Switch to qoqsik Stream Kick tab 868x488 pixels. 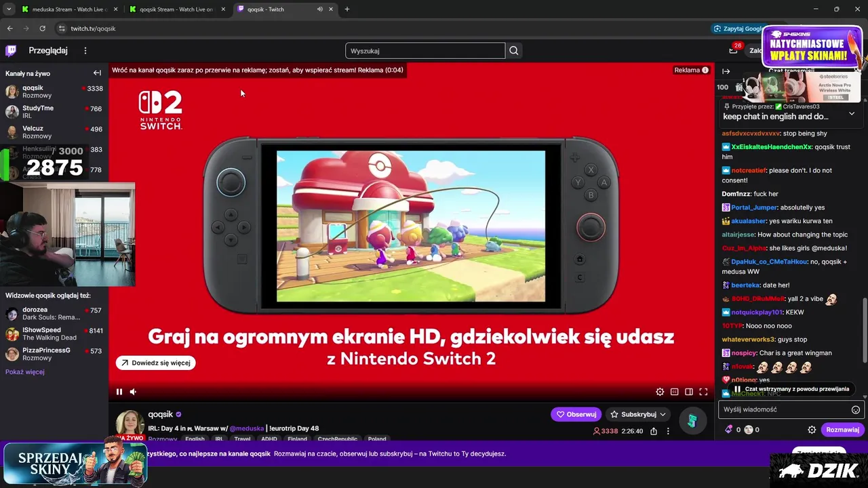(x=177, y=9)
